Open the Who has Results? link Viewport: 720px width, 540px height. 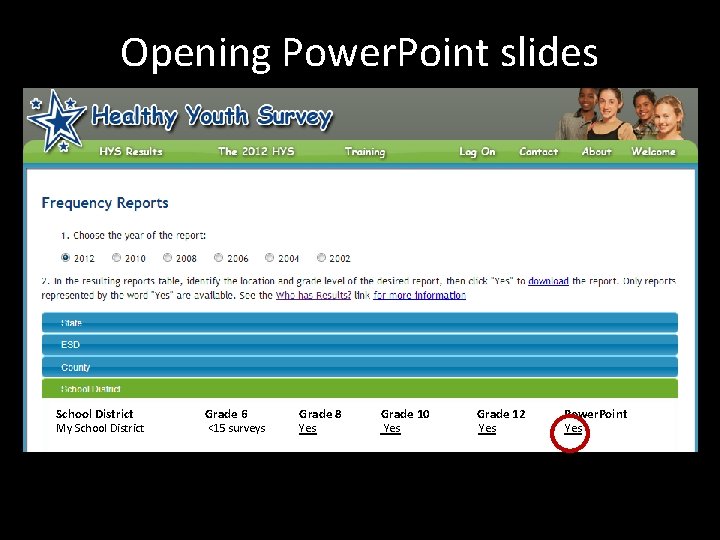point(313,295)
